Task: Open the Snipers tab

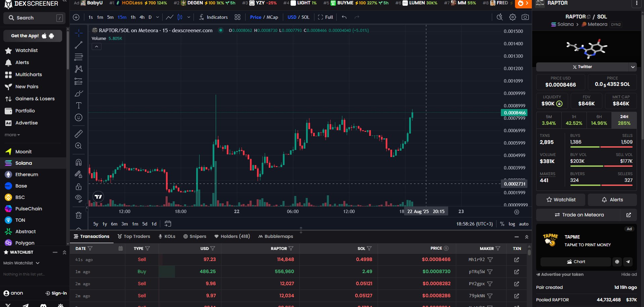Action: [x=195, y=237]
